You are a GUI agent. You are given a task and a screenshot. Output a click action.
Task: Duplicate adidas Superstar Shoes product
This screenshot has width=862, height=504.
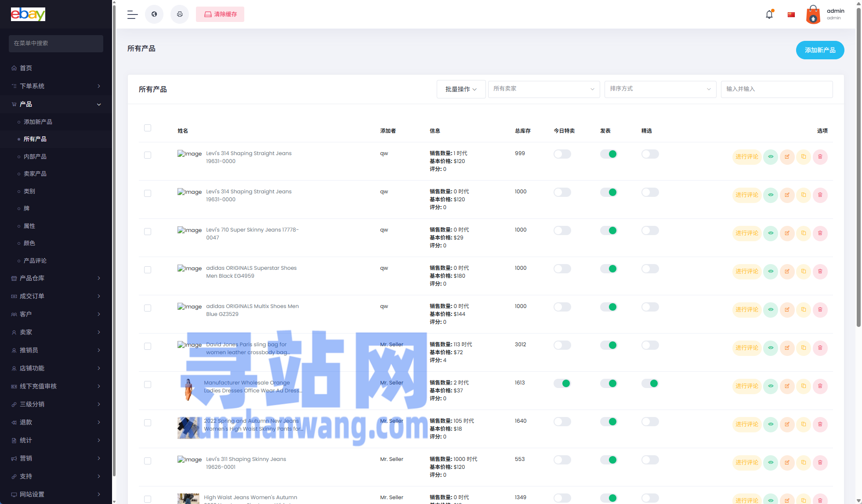(x=804, y=272)
